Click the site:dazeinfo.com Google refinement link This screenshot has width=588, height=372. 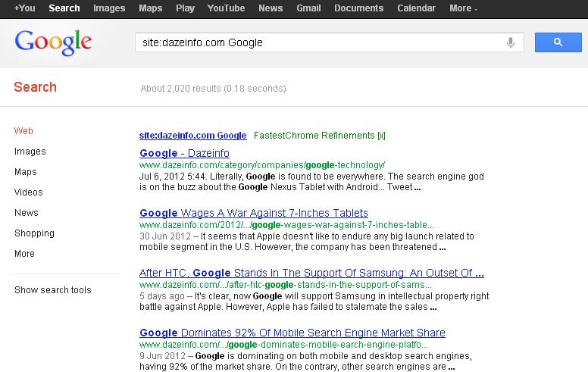192,136
